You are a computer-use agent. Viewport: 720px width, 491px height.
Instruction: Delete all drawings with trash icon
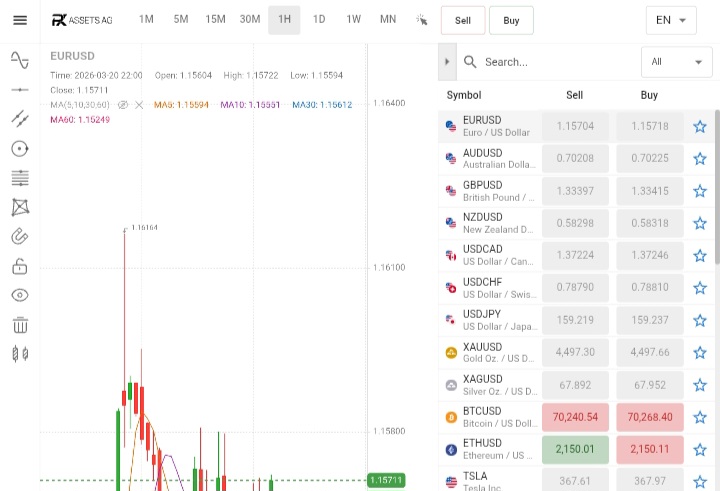pos(20,325)
